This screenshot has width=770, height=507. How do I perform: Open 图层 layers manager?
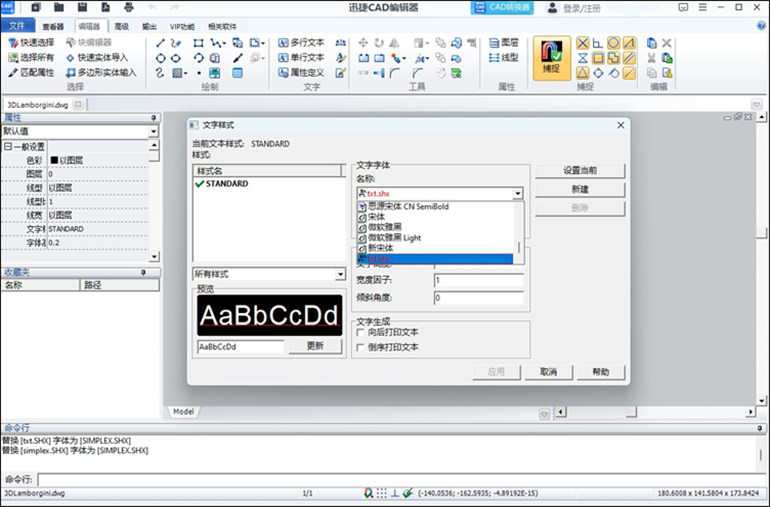(504, 43)
